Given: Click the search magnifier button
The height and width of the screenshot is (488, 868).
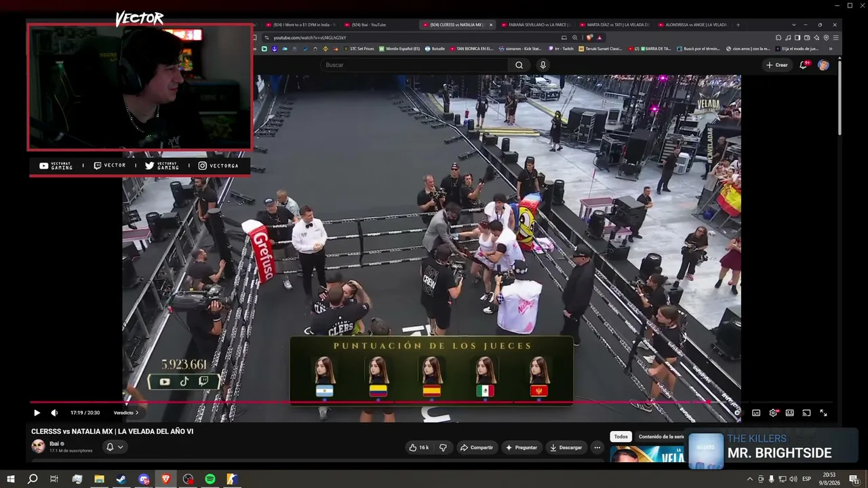Looking at the screenshot, I should tap(519, 65).
